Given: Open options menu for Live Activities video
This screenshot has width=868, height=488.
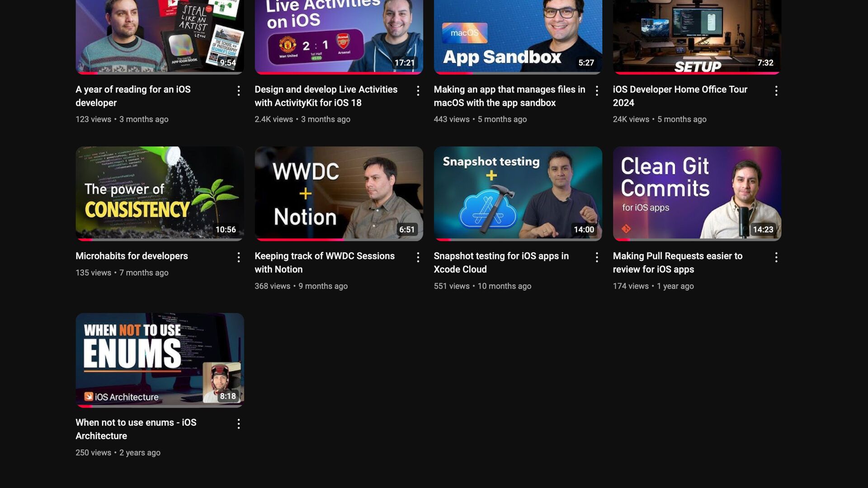Looking at the screenshot, I should point(418,91).
